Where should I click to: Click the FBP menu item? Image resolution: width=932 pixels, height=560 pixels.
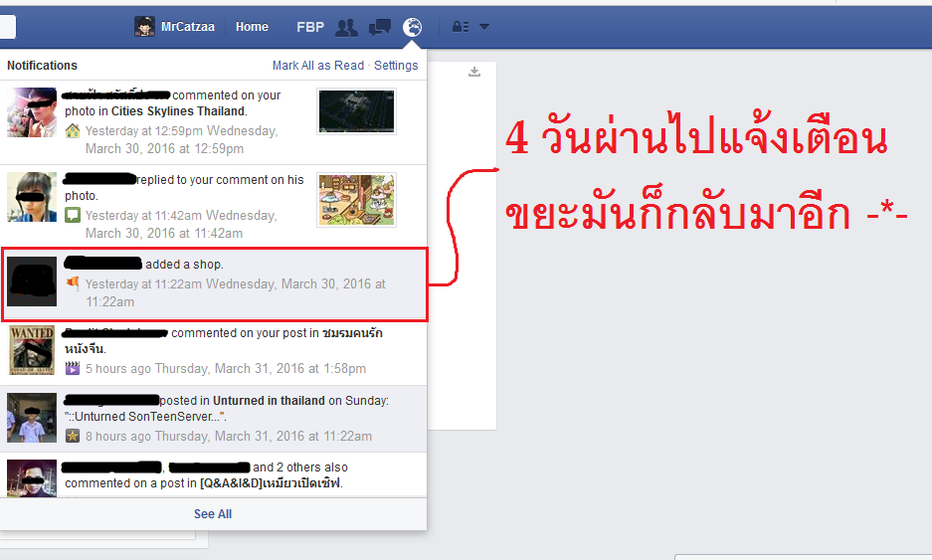[310, 27]
